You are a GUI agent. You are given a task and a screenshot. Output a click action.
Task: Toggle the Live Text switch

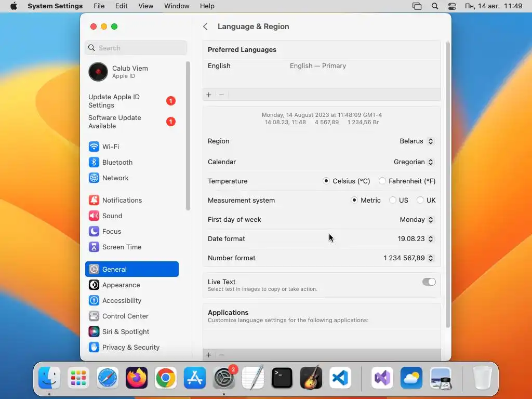point(429,282)
